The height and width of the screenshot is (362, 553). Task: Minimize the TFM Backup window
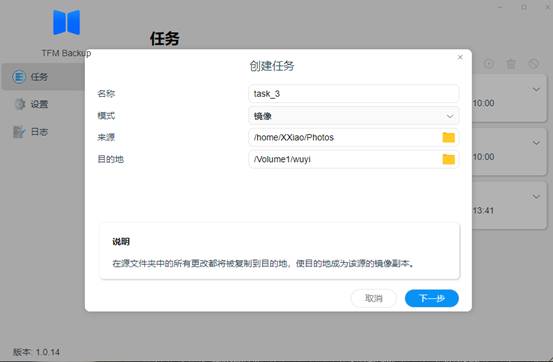click(500, 7)
